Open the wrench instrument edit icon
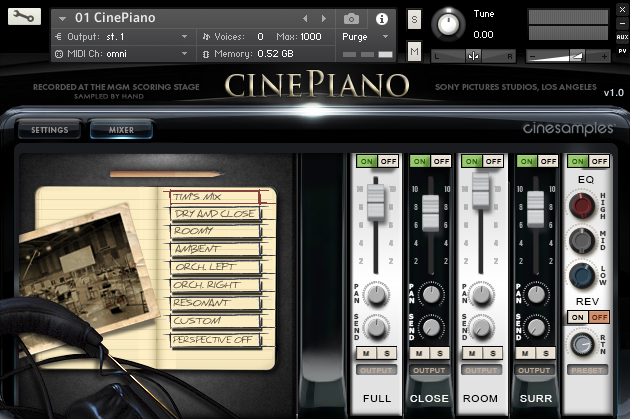Image resolution: width=630 pixels, height=419 pixels. click(24, 16)
